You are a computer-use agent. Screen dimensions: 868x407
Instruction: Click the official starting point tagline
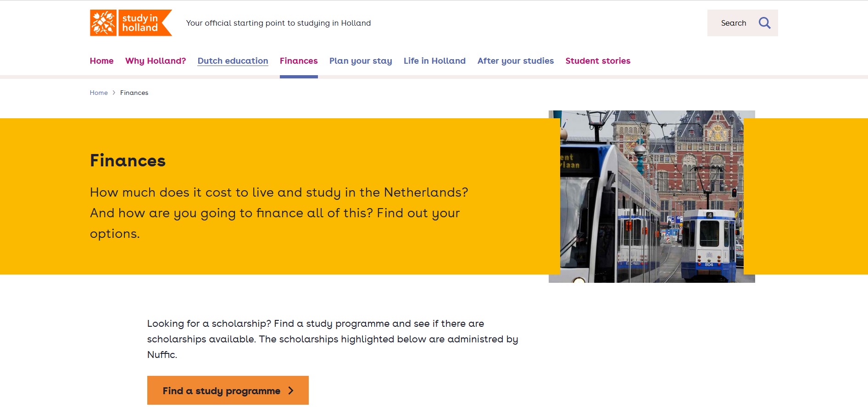(x=278, y=23)
